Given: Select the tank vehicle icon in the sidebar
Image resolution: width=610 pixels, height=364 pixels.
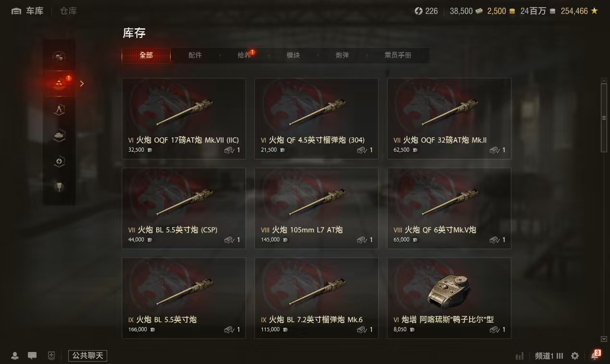Looking at the screenshot, I should click(59, 135).
